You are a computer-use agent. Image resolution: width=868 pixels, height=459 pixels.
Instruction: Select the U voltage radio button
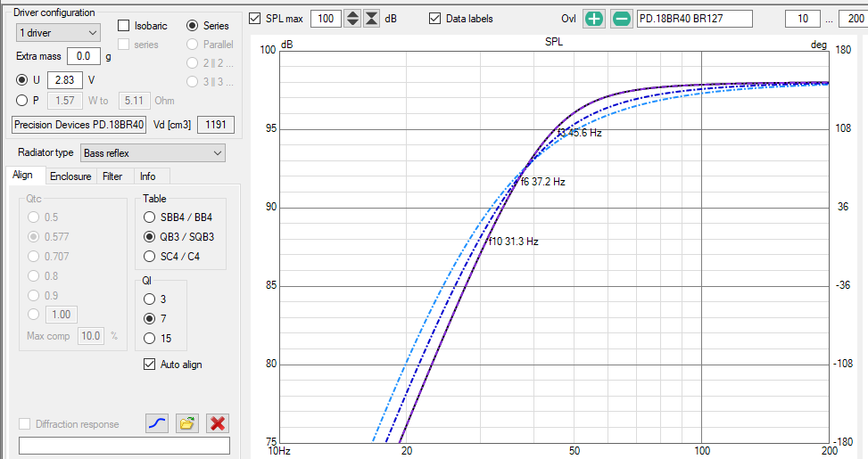(x=21, y=79)
